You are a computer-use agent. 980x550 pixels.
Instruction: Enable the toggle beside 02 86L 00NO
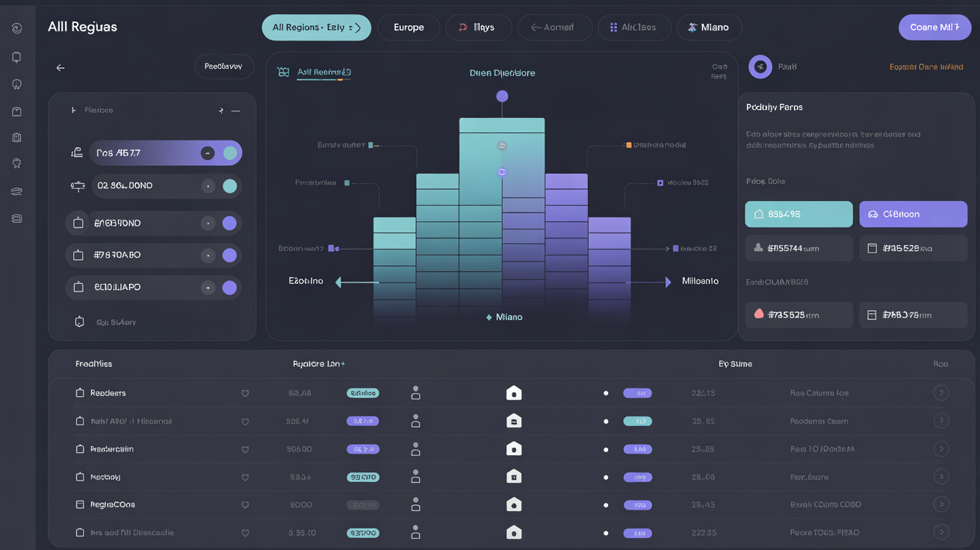tap(230, 185)
